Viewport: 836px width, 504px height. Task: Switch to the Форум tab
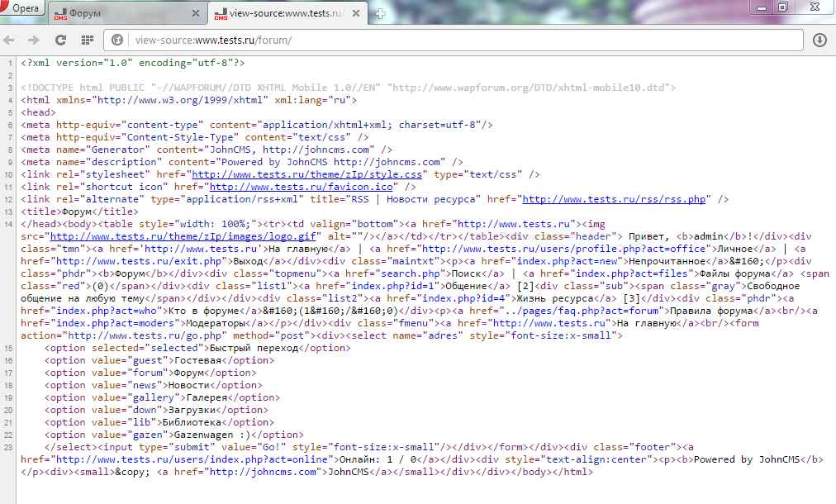[x=128, y=13]
